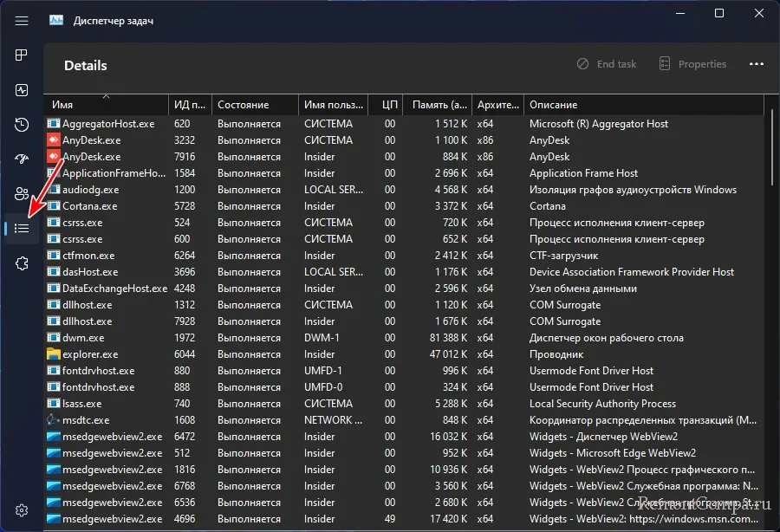Click memory value 47 012 K
Viewport: 780px width, 532px height.
pos(449,354)
